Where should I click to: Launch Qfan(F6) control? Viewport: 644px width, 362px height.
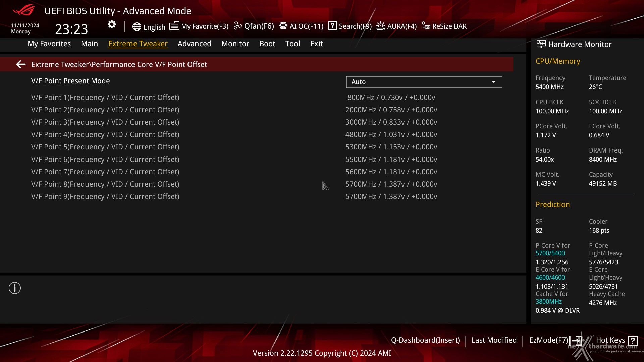259,26
